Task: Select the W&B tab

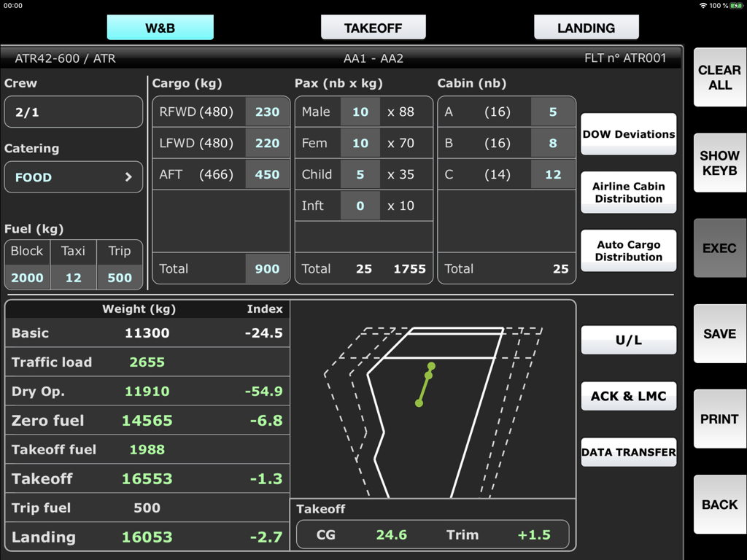Action: click(x=160, y=27)
